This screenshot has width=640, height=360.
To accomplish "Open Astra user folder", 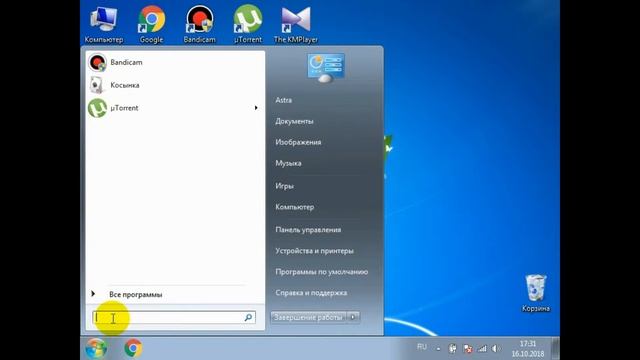I will (284, 100).
